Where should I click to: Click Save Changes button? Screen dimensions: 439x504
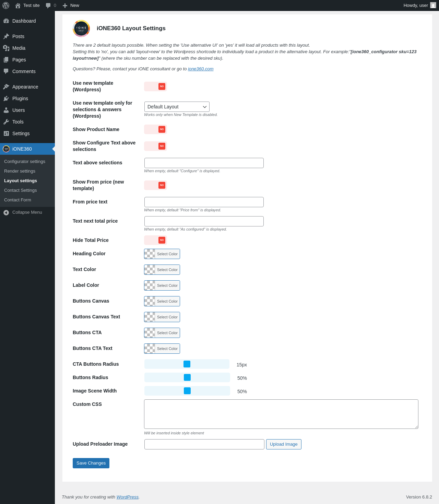(x=91, y=463)
